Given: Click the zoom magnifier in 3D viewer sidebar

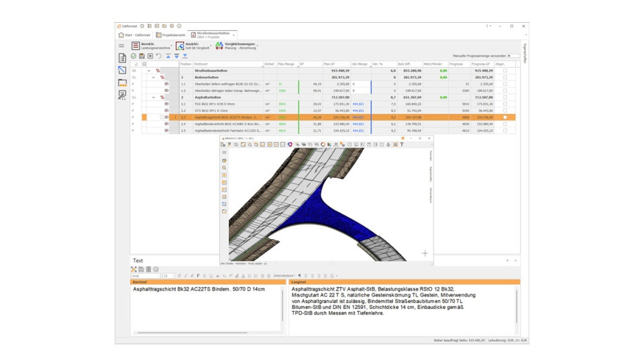Looking at the screenshot, I should click(x=224, y=168).
